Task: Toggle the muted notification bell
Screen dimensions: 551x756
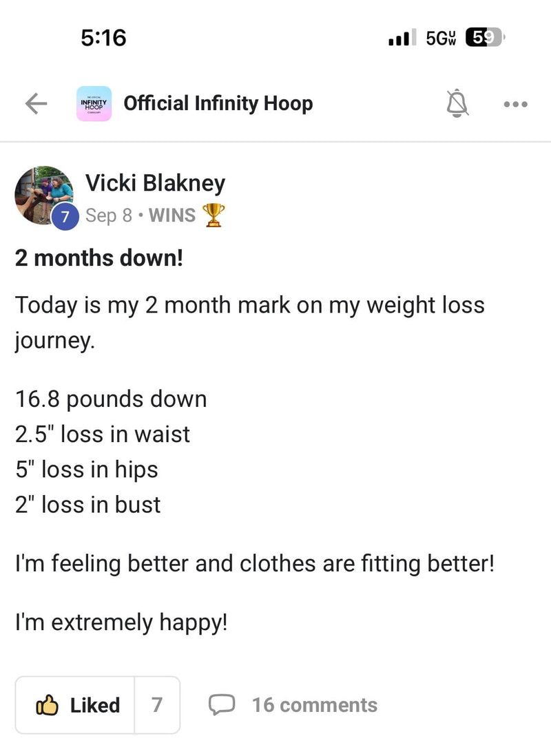Action: [457, 104]
